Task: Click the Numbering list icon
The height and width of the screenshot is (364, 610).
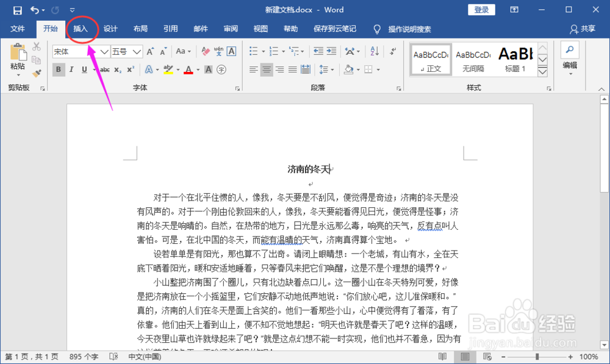Action: point(274,51)
